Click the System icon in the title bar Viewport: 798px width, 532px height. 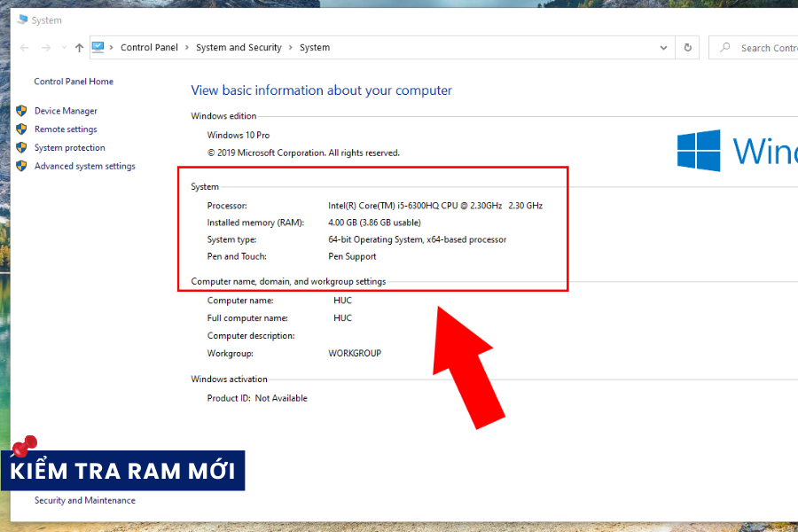click(20, 19)
